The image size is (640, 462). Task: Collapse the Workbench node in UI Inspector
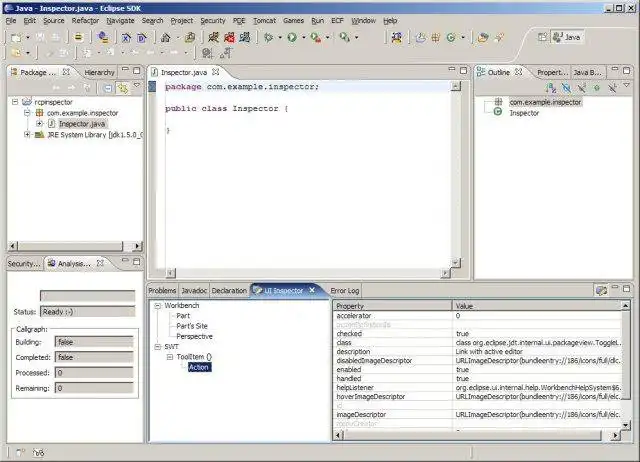pos(158,305)
